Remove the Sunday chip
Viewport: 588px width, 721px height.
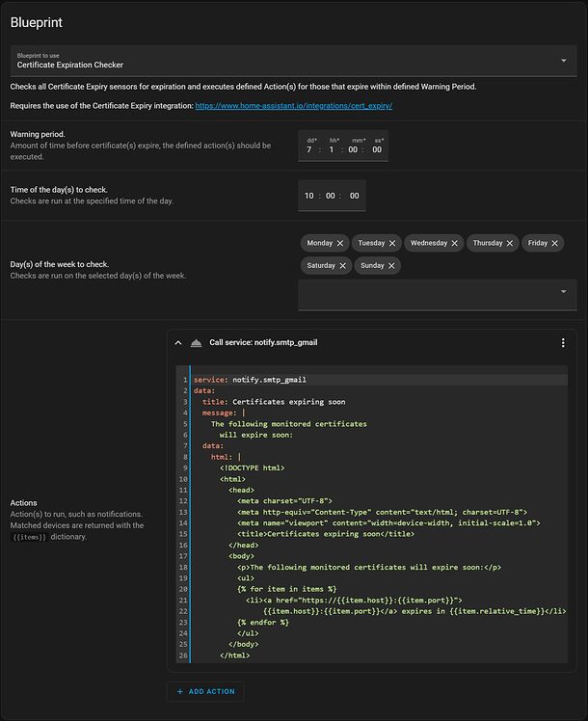391,266
